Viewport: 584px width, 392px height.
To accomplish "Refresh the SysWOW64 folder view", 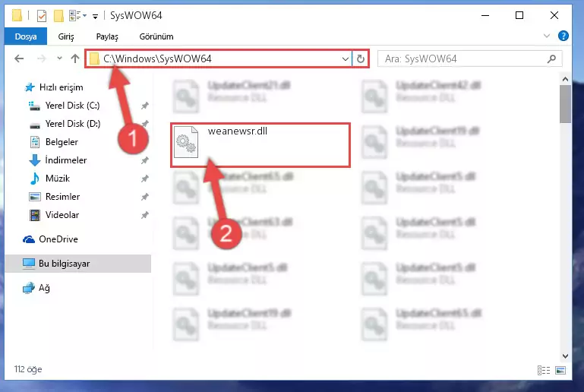I will point(360,58).
